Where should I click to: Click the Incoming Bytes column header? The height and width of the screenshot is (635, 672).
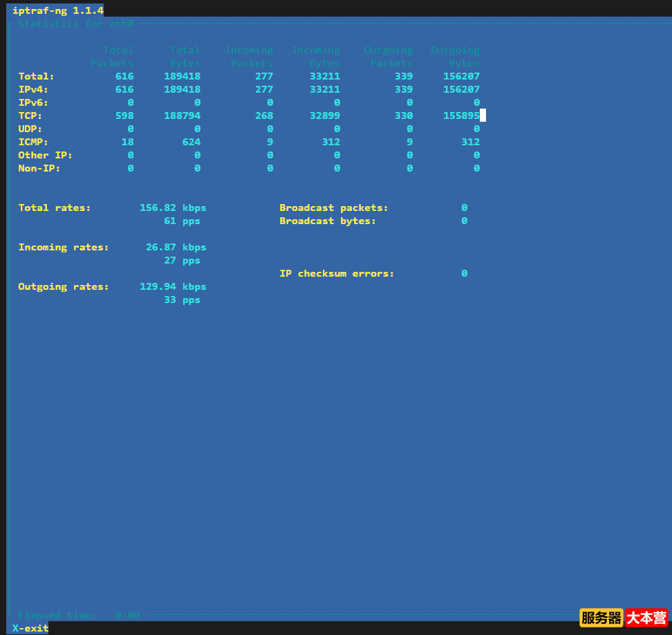coord(317,56)
